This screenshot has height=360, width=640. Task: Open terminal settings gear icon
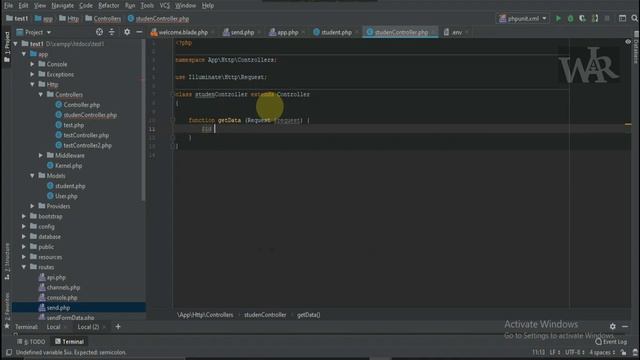(x=613, y=326)
